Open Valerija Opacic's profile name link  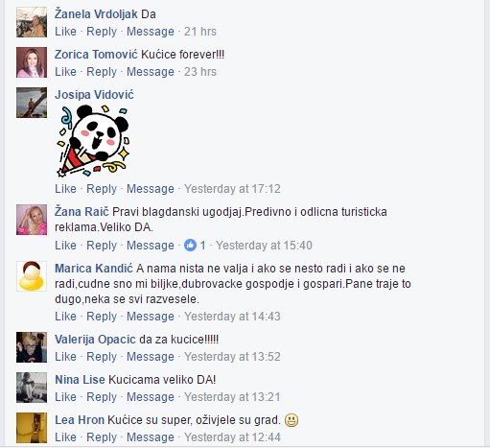(95, 340)
